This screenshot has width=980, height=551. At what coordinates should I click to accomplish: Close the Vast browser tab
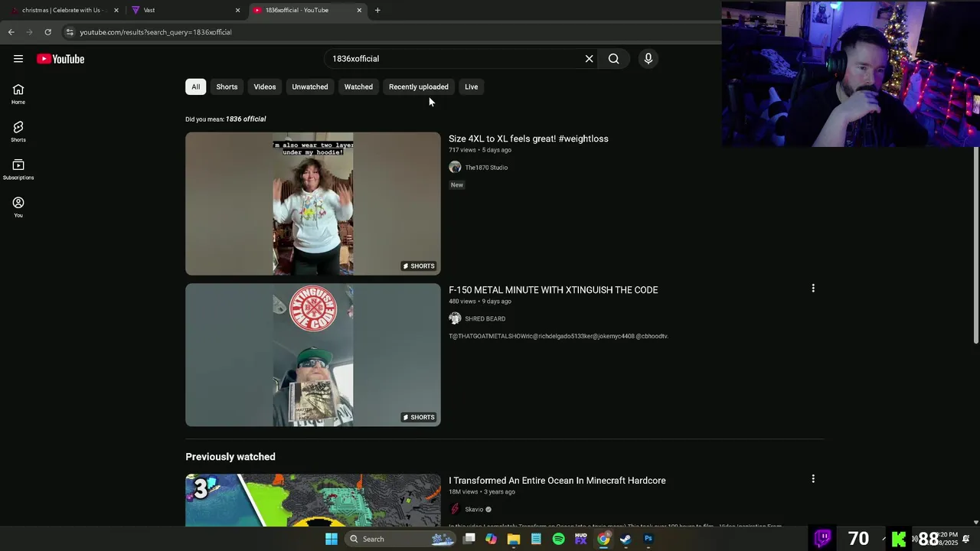(237, 10)
